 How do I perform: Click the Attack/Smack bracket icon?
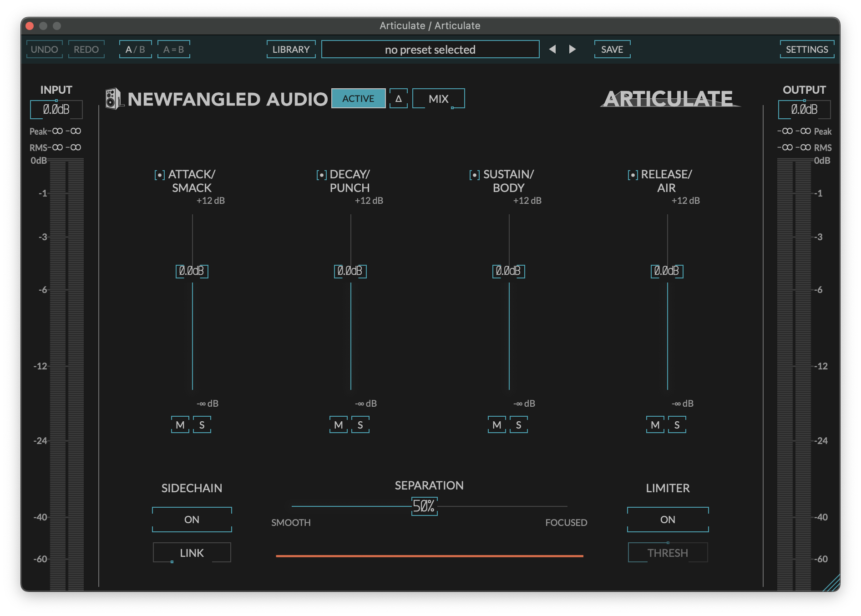click(x=159, y=175)
